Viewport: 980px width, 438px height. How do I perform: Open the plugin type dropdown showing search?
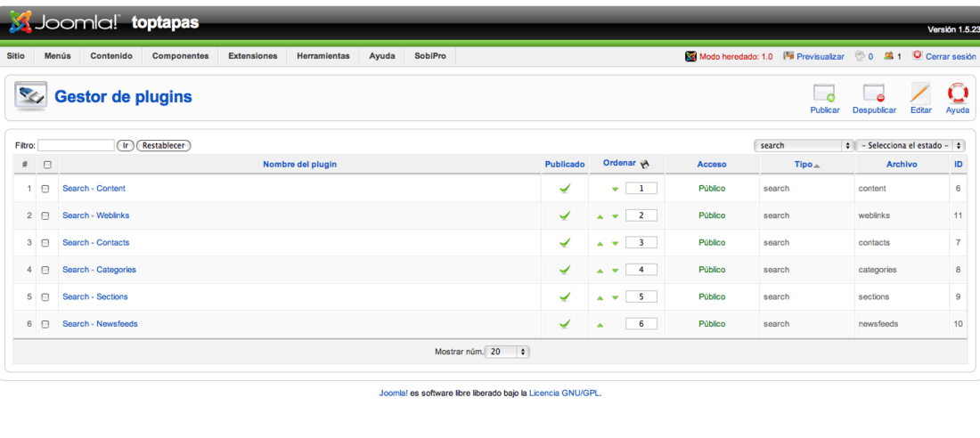coord(804,145)
